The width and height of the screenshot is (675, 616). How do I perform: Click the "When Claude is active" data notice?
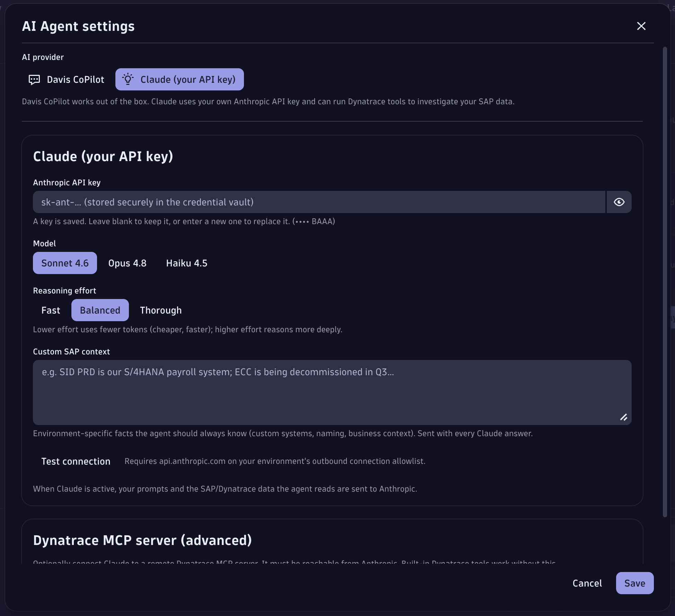coord(225,489)
